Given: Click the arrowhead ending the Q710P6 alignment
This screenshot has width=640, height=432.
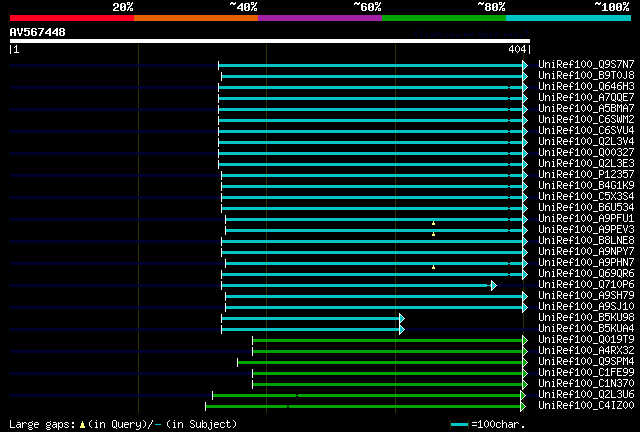Looking at the screenshot, I should point(494,285).
